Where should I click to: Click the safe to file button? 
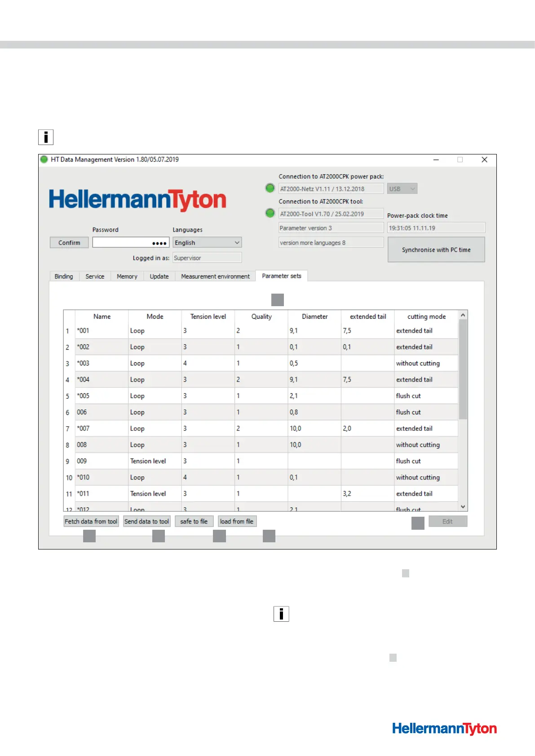coord(194,521)
